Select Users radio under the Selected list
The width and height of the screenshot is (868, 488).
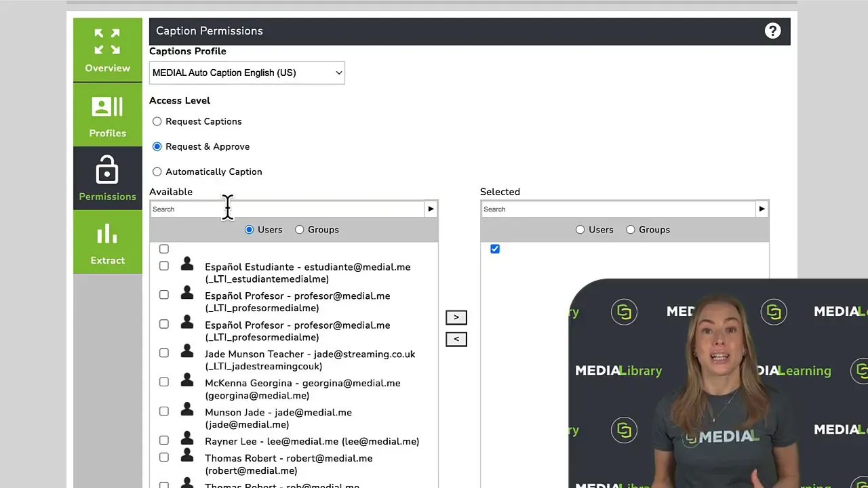pyautogui.click(x=580, y=230)
